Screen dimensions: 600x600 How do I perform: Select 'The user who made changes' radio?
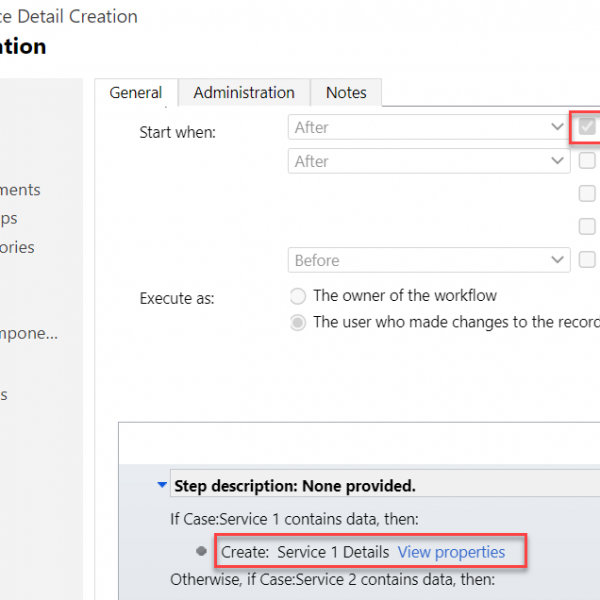pyautogui.click(x=298, y=322)
